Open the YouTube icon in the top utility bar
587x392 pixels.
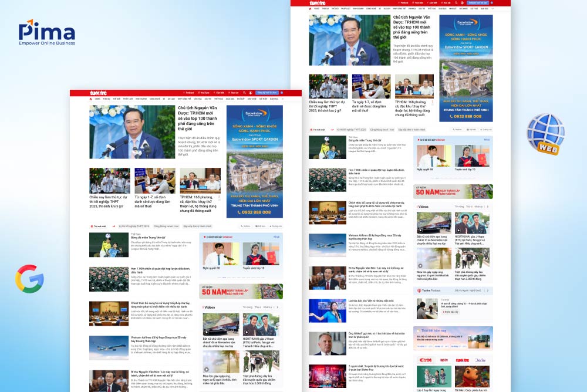point(204,93)
